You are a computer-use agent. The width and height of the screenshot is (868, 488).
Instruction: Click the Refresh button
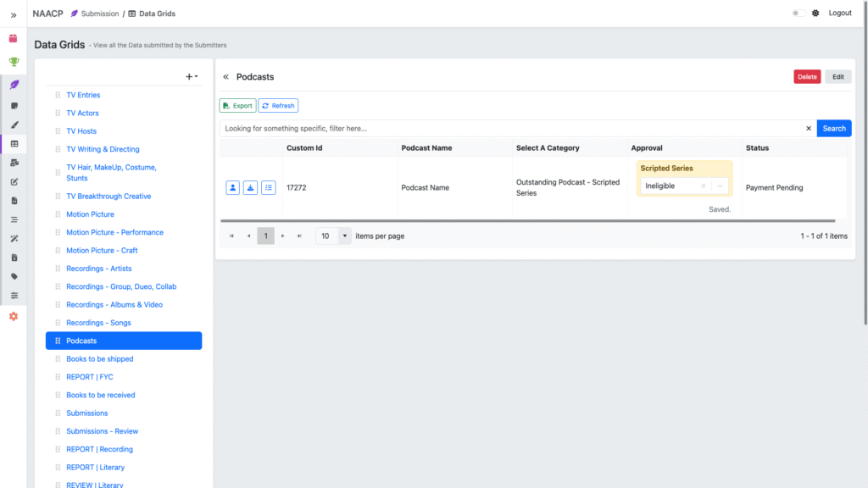coord(278,106)
